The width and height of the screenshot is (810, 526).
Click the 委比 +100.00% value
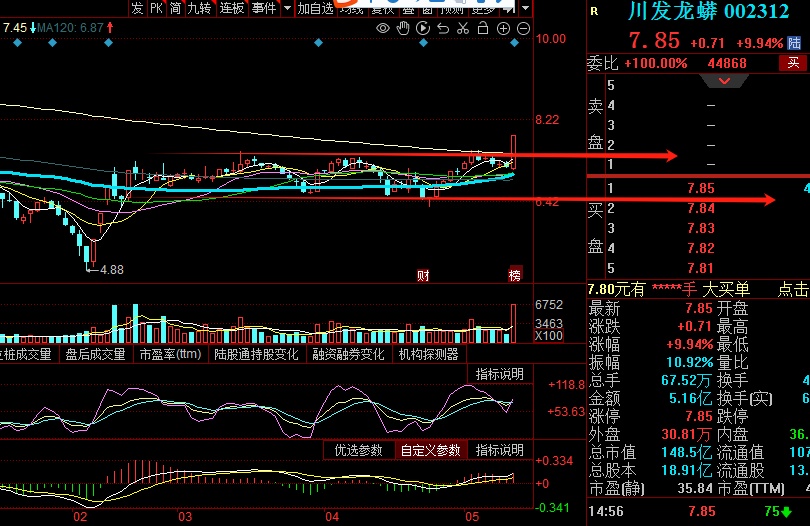point(656,63)
